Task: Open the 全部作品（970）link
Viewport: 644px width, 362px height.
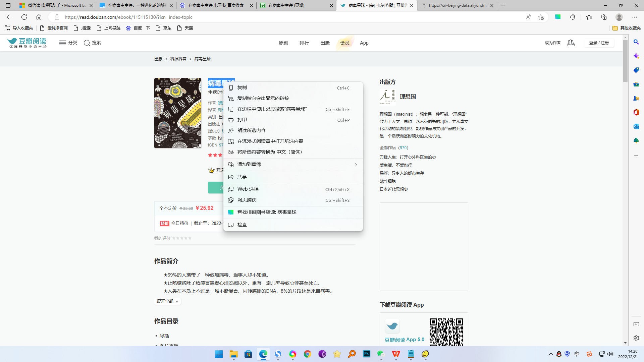Action: click(394, 147)
